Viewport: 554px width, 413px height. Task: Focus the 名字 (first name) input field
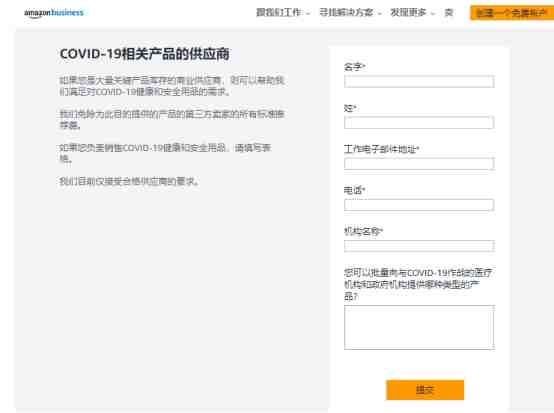click(x=419, y=82)
